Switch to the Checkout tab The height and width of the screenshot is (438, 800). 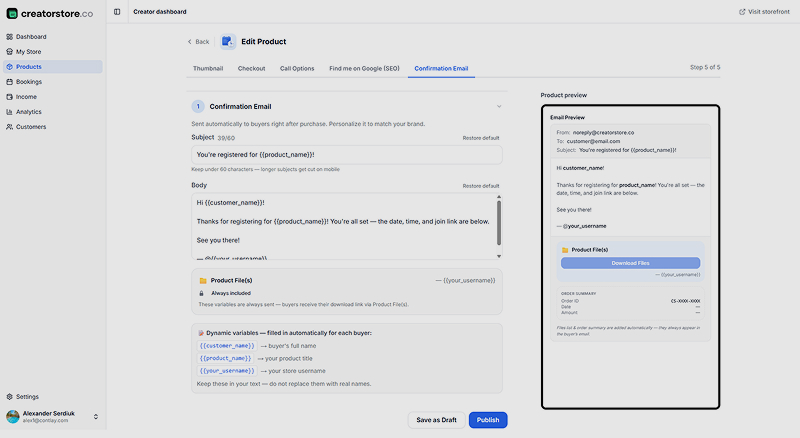coord(252,68)
